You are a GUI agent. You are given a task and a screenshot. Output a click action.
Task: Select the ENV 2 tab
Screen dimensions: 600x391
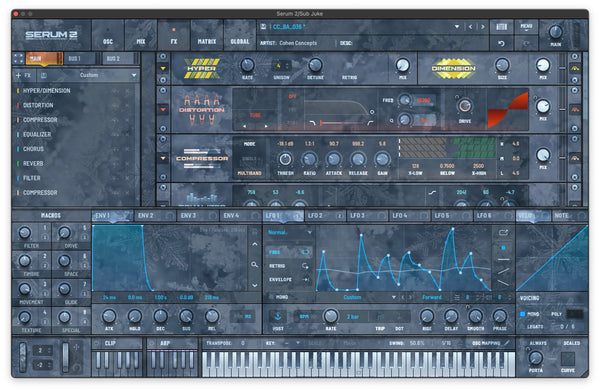point(155,216)
